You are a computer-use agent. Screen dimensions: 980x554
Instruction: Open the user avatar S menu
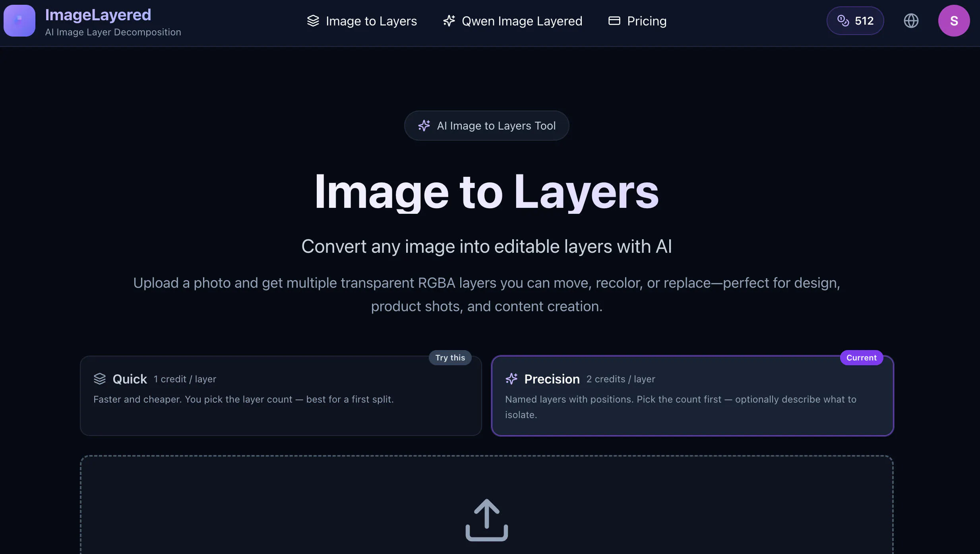tap(954, 21)
